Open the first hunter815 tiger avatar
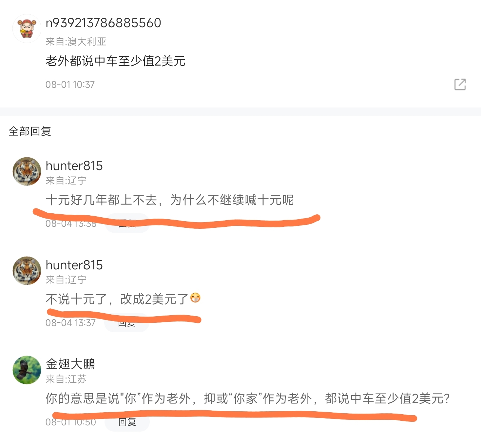481x448 pixels. tap(27, 171)
